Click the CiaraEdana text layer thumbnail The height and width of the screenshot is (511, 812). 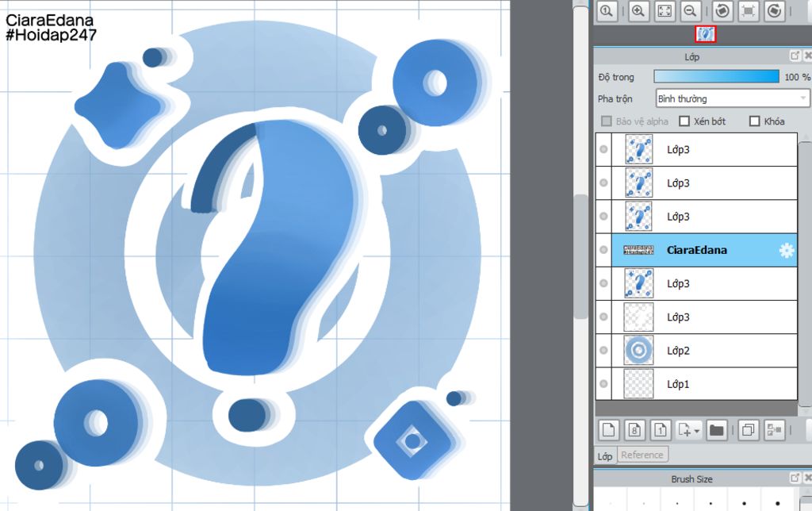638,250
